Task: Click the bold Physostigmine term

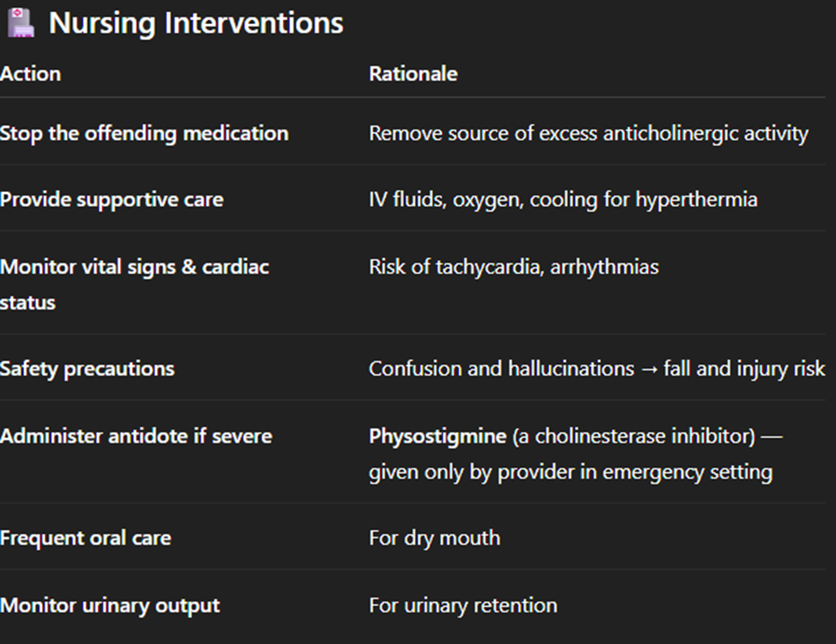Action: click(437, 436)
